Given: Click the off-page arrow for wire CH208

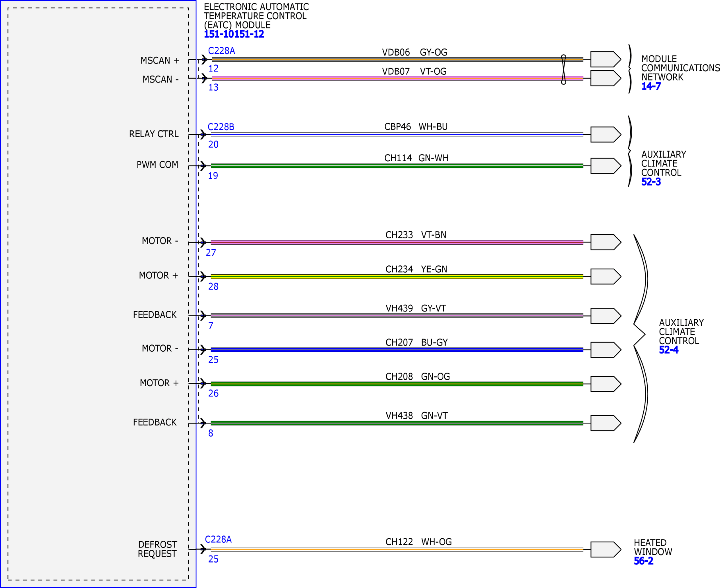Looking at the screenshot, I should (x=606, y=384).
